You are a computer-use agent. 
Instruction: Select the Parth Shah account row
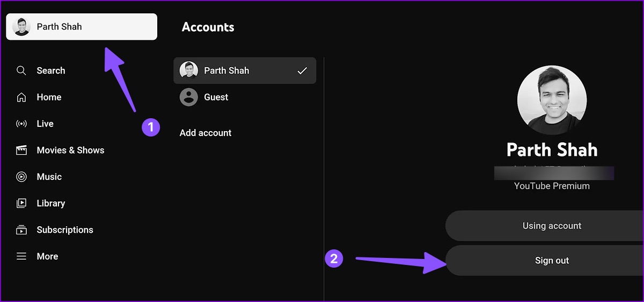pos(244,70)
